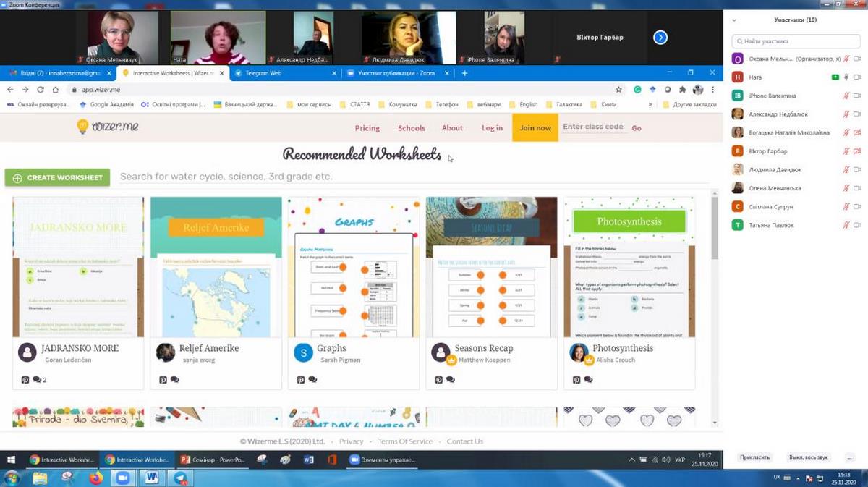The width and height of the screenshot is (868, 487).
Task: Toggle camera icon for Світлана Супрун
Action: click(857, 207)
